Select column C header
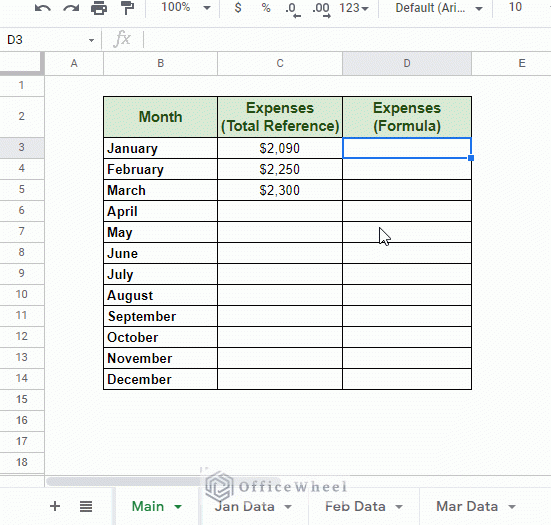This screenshot has height=525, width=551. (280, 64)
